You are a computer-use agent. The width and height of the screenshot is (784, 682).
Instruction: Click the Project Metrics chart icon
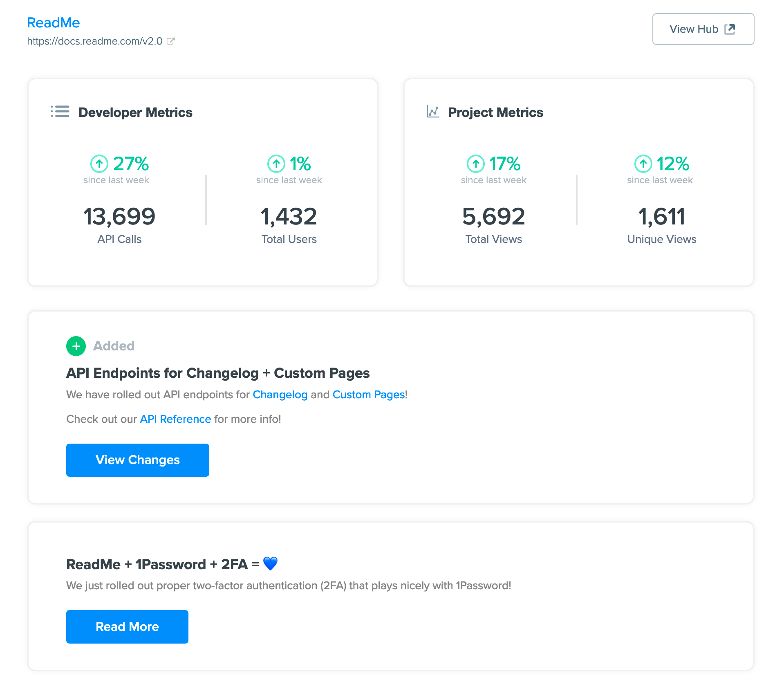[433, 112]
